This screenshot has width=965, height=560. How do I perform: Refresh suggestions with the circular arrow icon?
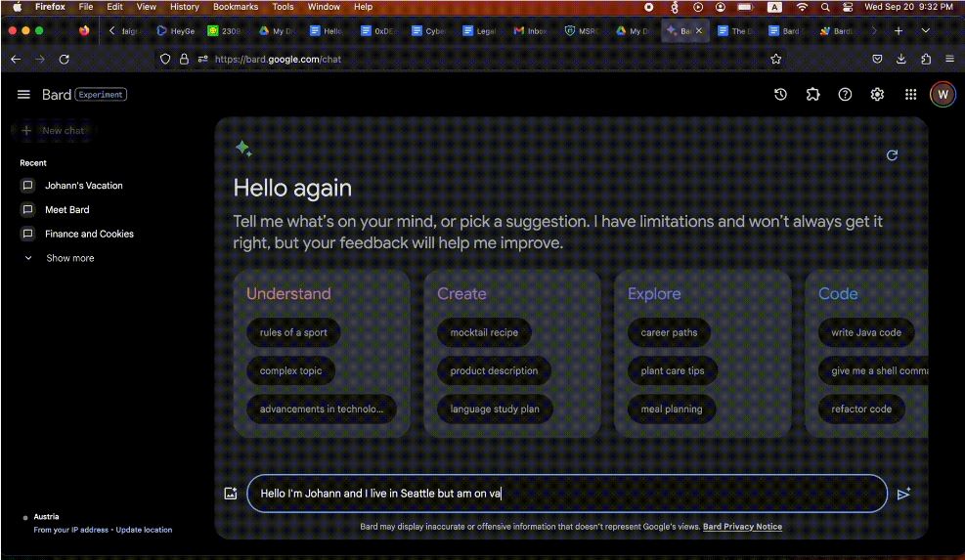891,155
